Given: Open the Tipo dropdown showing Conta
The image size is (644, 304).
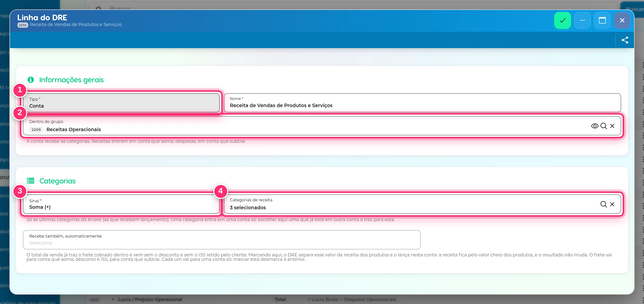Looking at the screenshot, I should click(121, 103).
